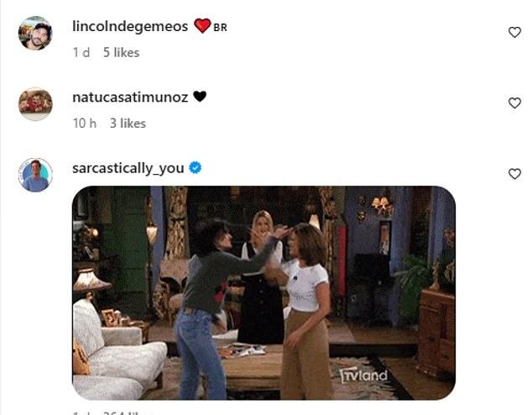Click the 1 d timestamp
This screenshot has width=532, height=415.
pyautogui.click(x=81, y=53)
